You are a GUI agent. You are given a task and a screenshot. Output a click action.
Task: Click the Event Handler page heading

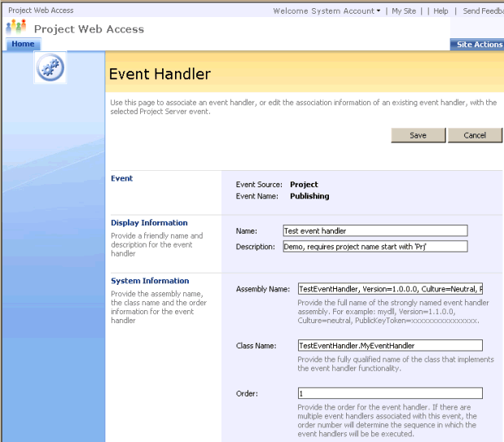pyautogui.click(x=160, y=74)
